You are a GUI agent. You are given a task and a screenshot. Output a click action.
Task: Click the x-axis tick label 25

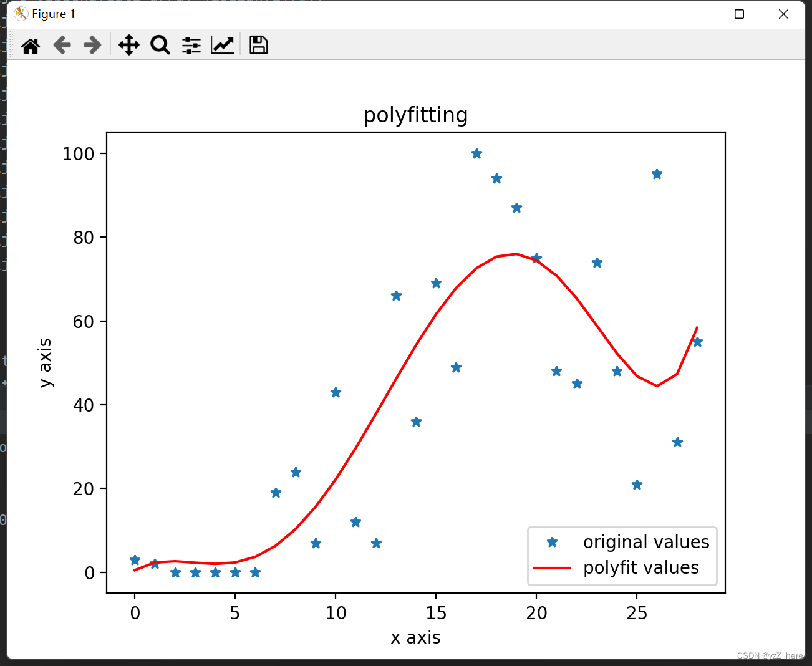tap(637, 613)
